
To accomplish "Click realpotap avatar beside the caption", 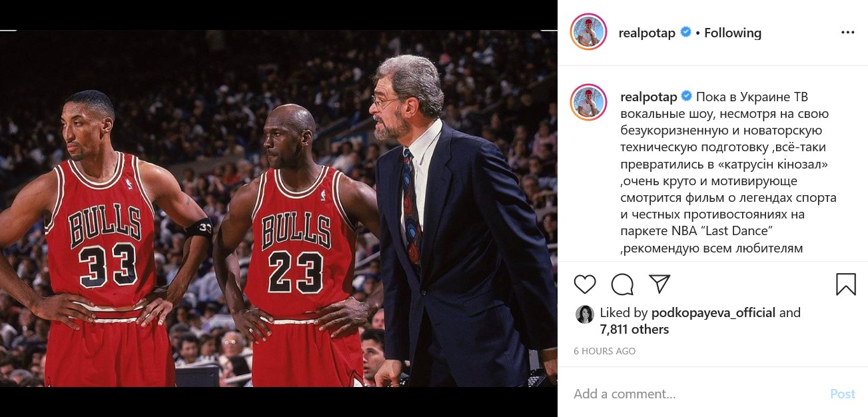I will pos(588,102).
